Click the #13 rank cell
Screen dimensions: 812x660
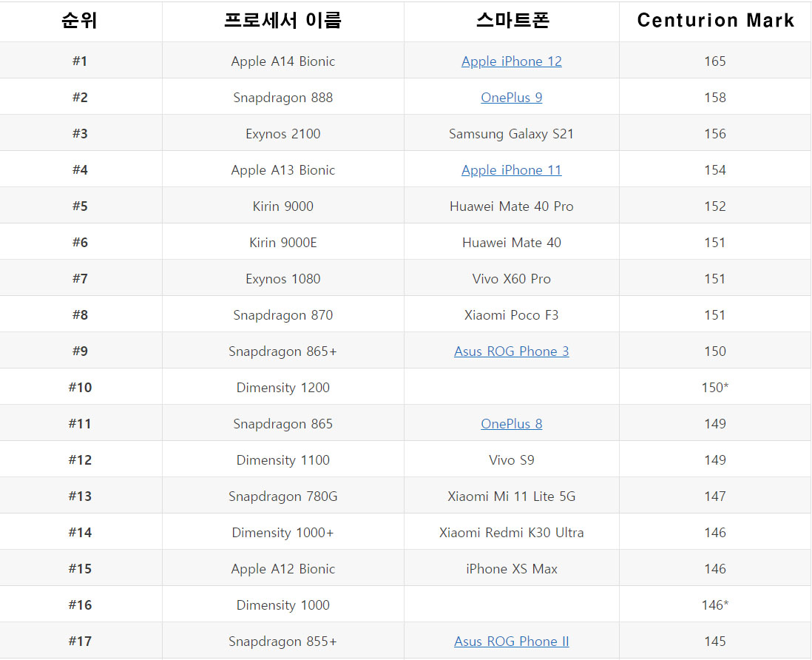tap(80, 496)
